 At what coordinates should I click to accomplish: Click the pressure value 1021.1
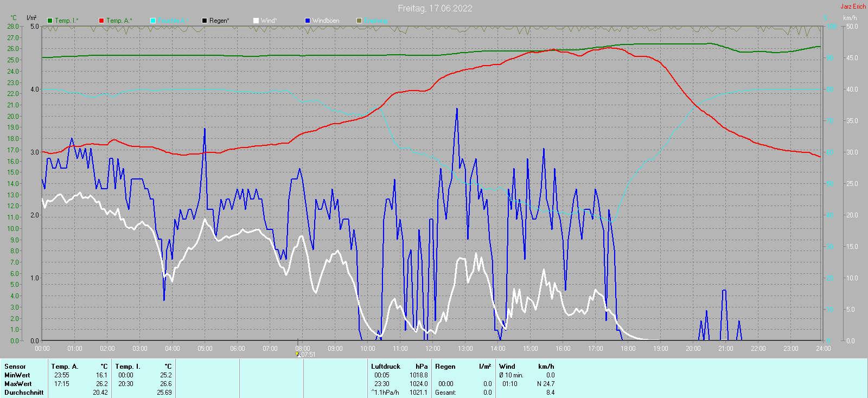point(419,393)
